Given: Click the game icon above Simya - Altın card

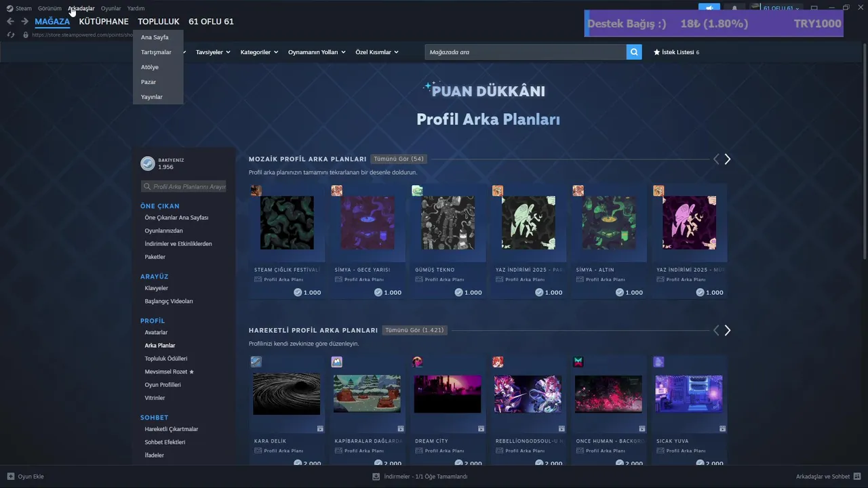Looking at the screenshot, I should (578, 190).
